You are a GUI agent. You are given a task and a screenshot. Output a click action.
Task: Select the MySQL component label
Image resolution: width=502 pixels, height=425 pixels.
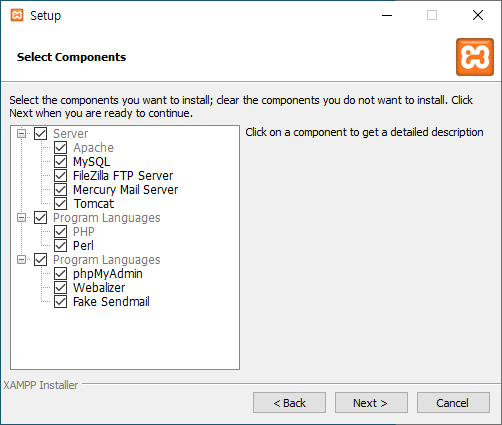92,162
